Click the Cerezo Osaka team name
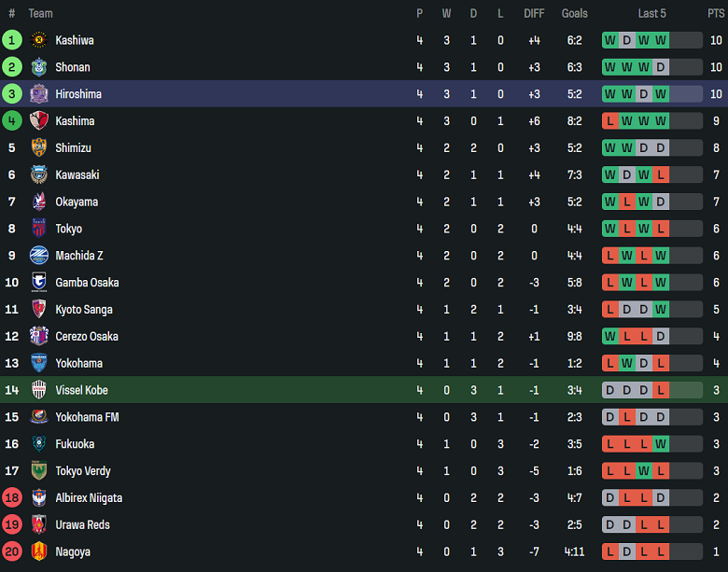Viewport: 728px width, 572px height. (x=87, y=336)
